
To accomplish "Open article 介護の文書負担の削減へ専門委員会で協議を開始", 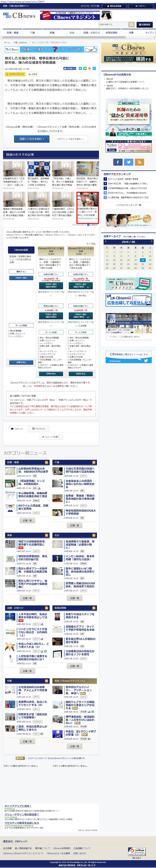I will pos(80,470).
